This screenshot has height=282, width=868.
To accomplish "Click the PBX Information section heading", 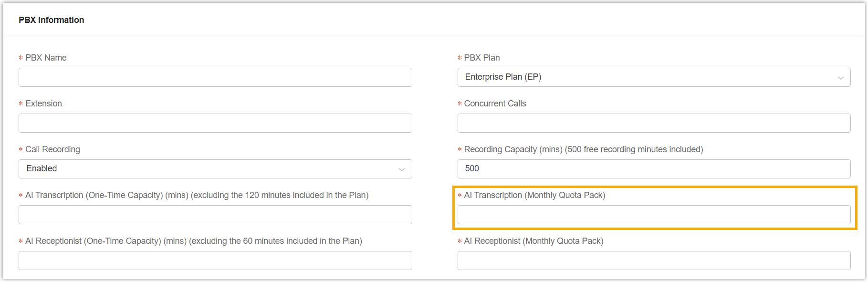I will click(x=52, y=20).
